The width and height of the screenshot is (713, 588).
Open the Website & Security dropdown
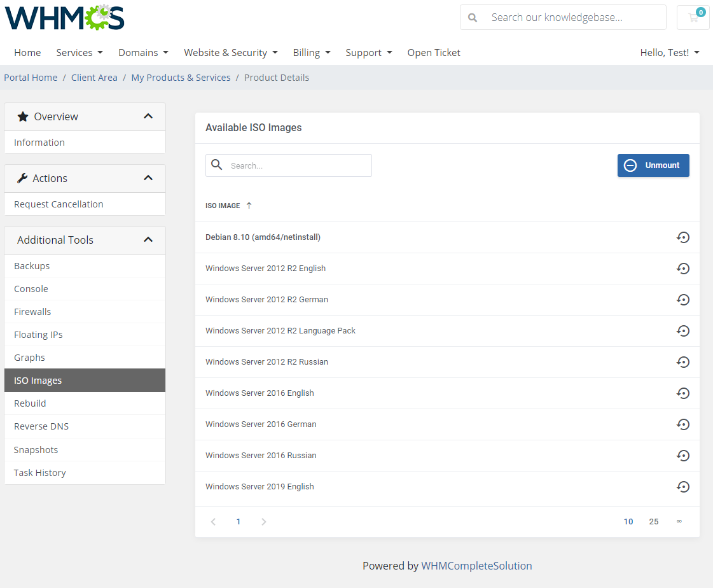[230, 52]
